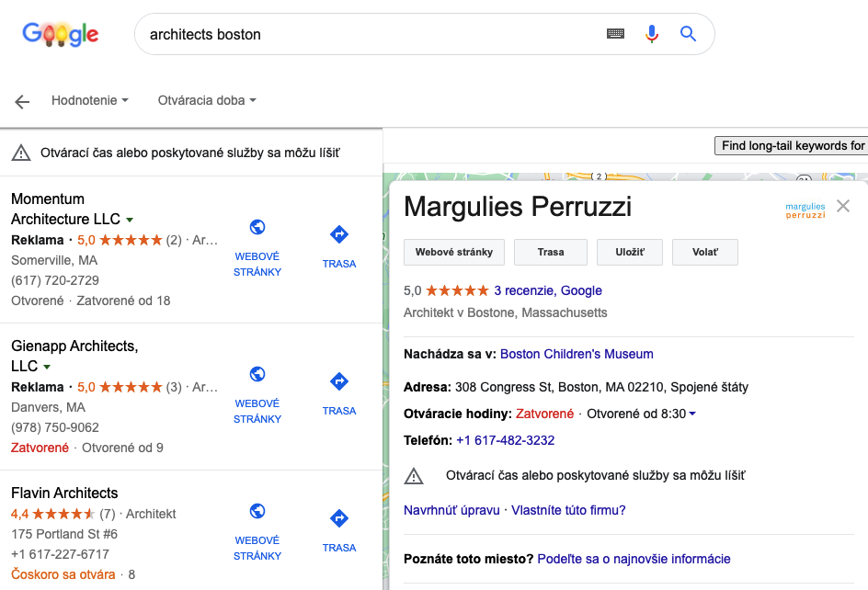The height and width of the screenshot is (590, 868).
Task: Click the Trasa button in business panel
Action: point(551,252)
